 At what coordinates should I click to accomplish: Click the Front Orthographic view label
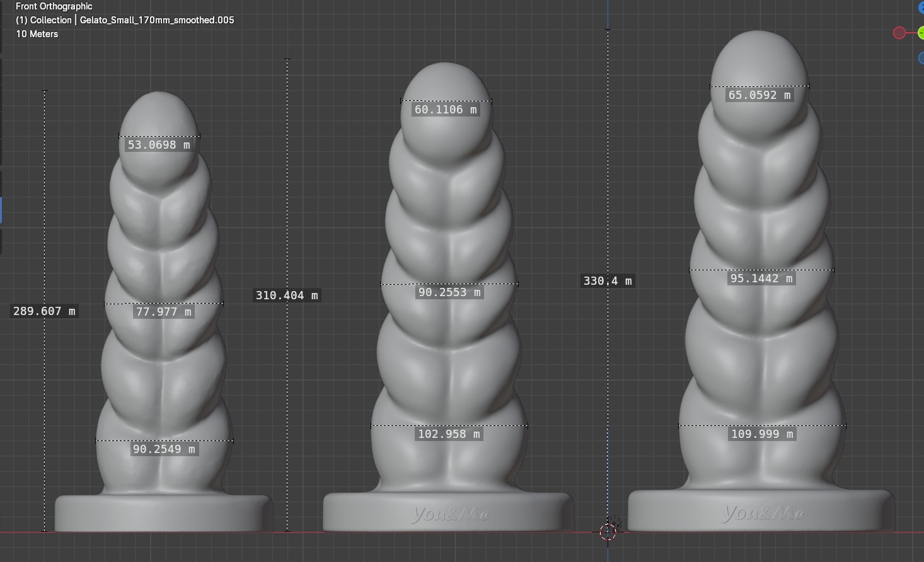[54, 6]
